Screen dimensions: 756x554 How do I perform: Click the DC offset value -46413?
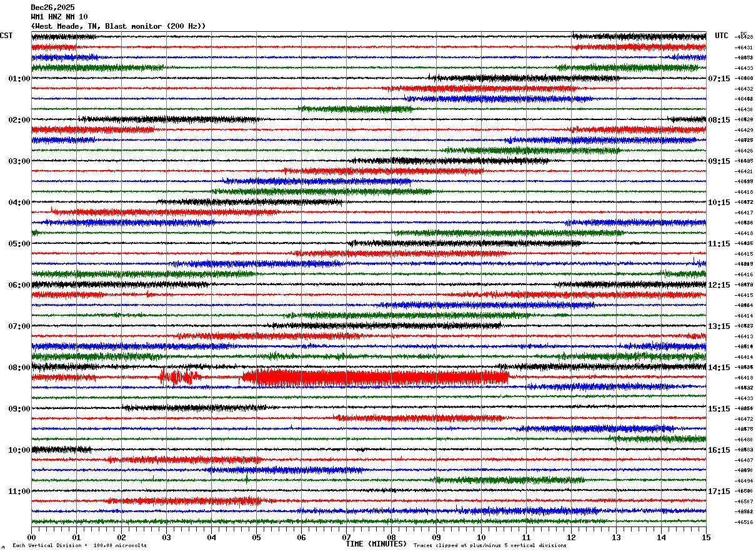(745, 336)
